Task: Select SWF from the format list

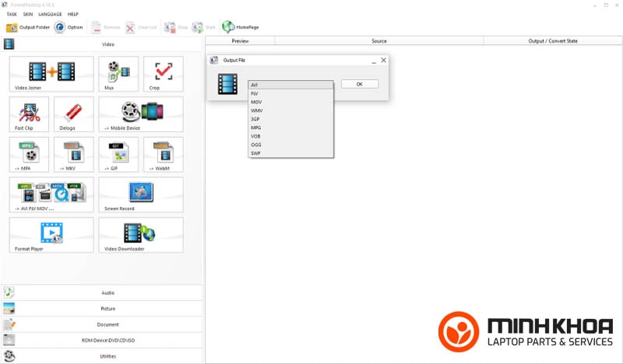Action: (290, 153)
